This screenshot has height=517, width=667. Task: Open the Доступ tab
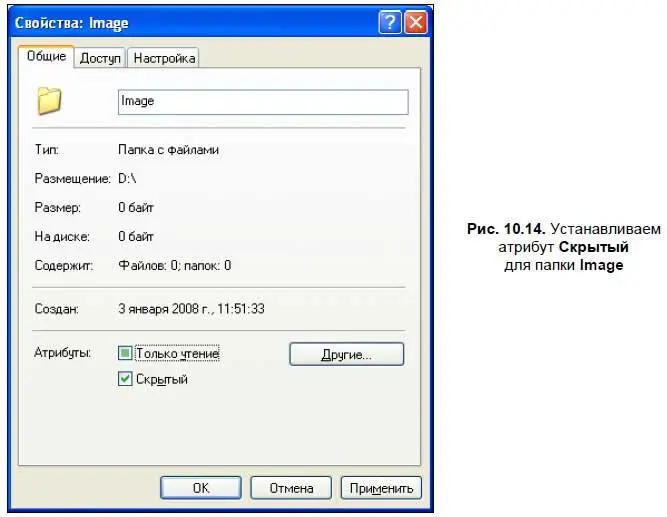pos(100,58)
